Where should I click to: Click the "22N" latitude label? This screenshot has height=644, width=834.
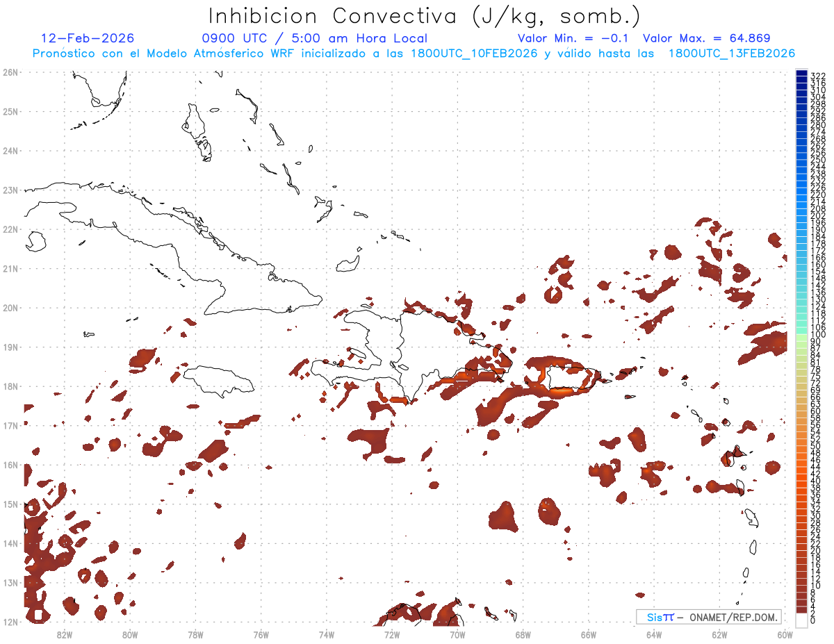tap(10, 229)
